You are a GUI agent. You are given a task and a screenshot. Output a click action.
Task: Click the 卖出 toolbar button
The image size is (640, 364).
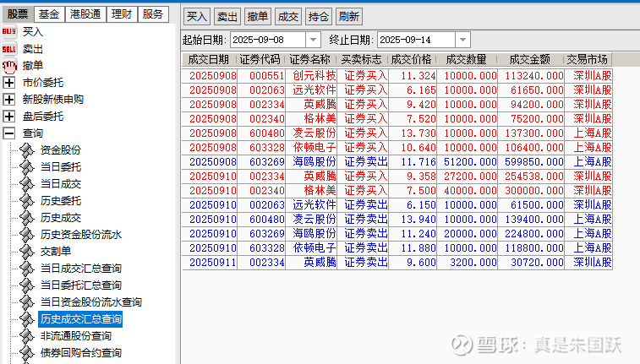pos(227,17)
